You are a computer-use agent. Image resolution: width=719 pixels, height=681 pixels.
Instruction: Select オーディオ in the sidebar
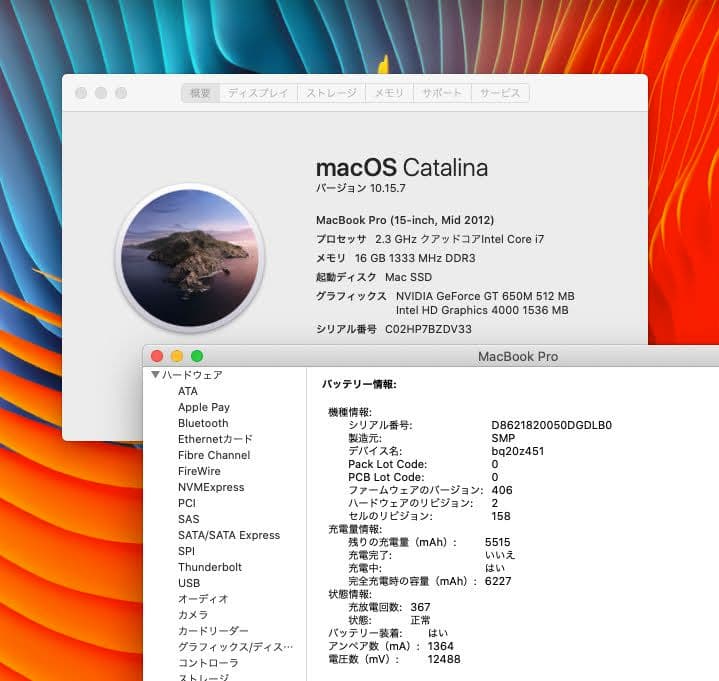click(203, 599)
